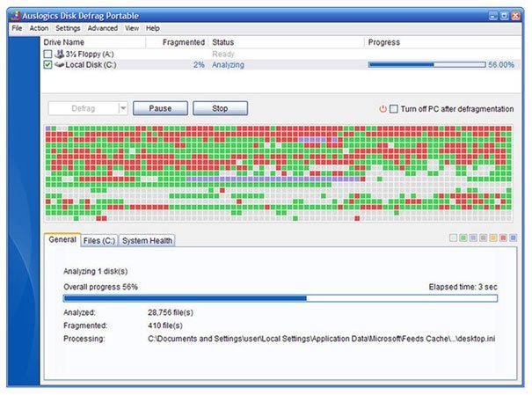The width and height of the screenshot is (532, 395).
Task: Enable Turn off PC after defragmentation
Action: [394, 109]
